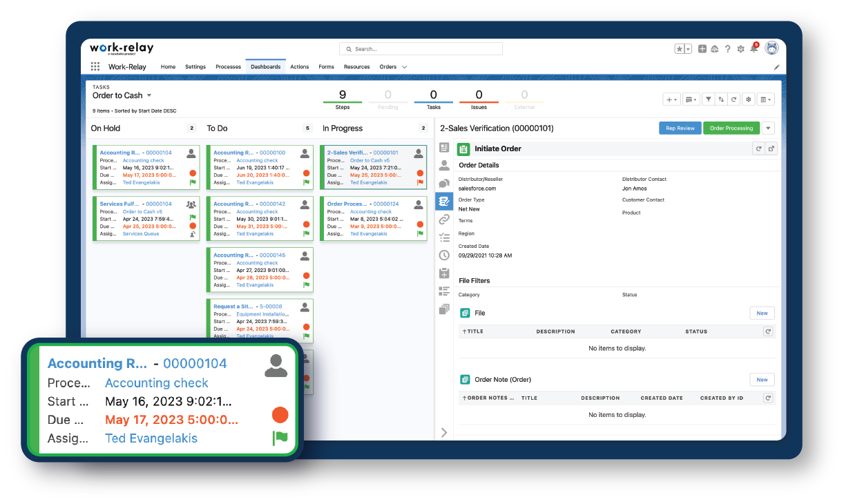
Task: Sort File table by Title column
Action: point(473,331)
